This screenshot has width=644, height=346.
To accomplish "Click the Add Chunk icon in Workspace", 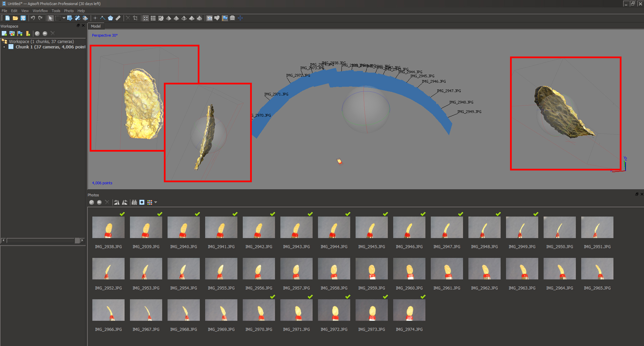I will click(4, 33).
